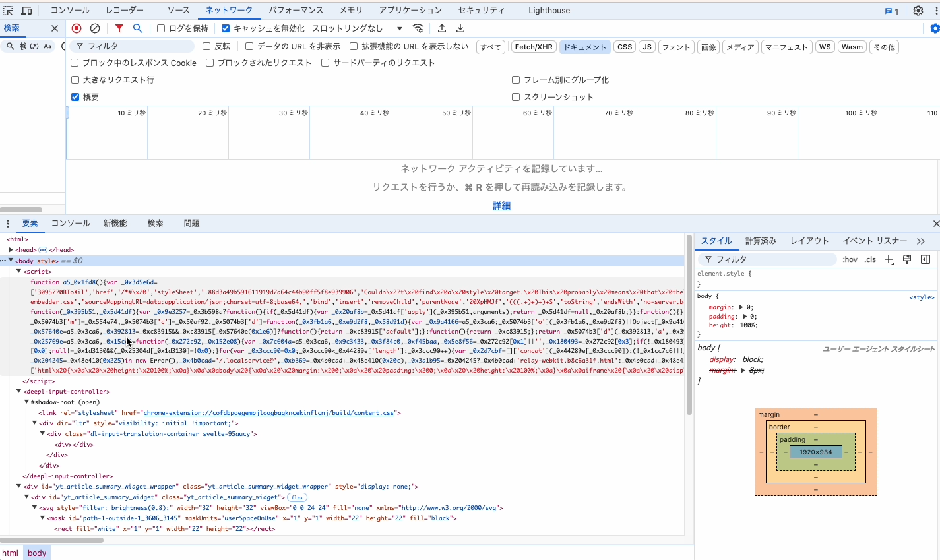Uncheck キャッシュを無効化 checkbox

coord(226,28)
